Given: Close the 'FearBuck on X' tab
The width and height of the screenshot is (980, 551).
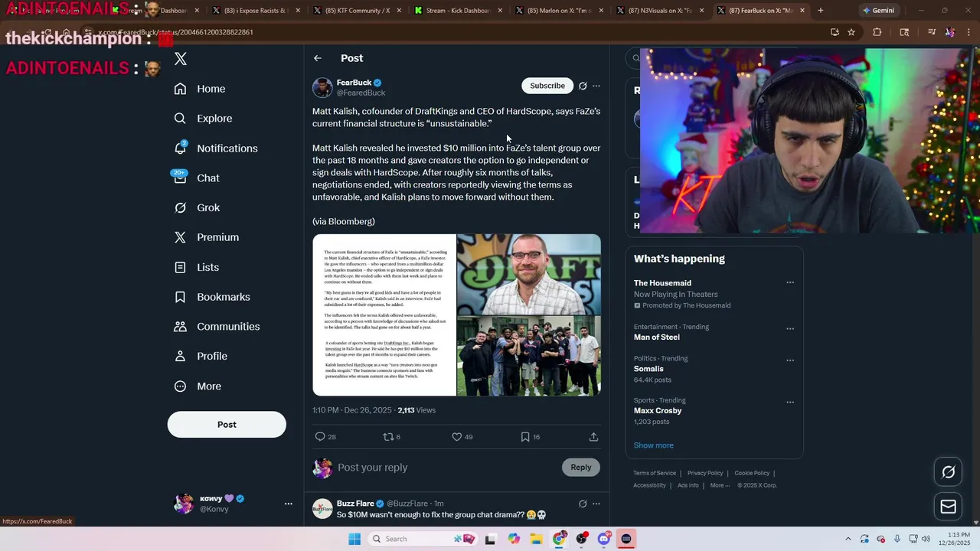Looking at the screenshot, I should click(802, 11).
